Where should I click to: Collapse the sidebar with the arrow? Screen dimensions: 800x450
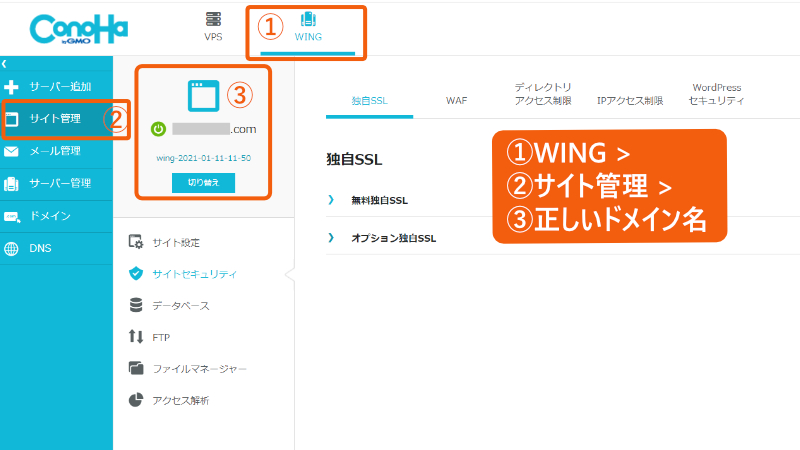(x=4, y=64)
